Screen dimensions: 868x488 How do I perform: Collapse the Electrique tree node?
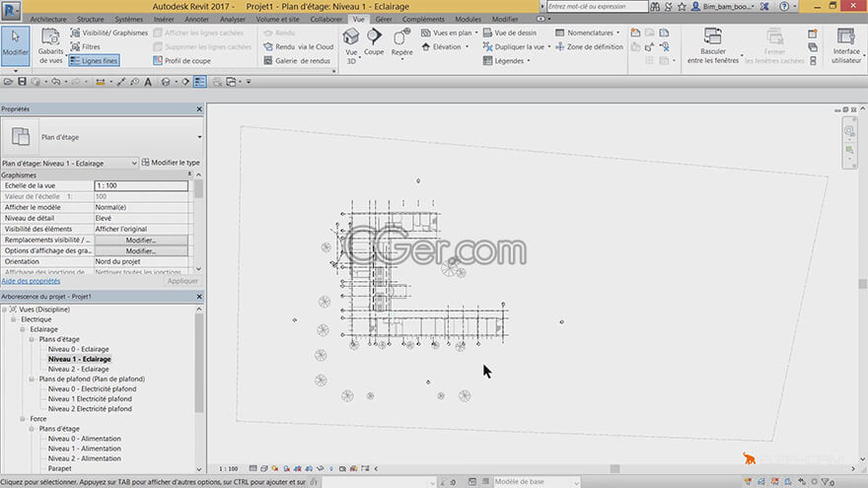[13, 319]
